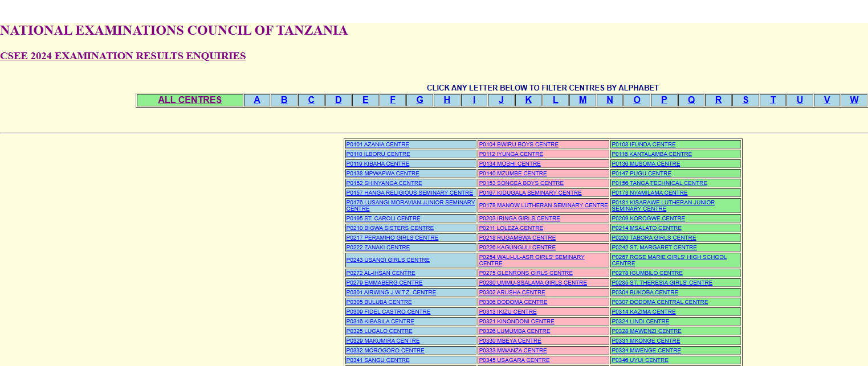The image size is (868, 366).
Task: Open results for P0104 BWIRU BOYS CENTRE
Action: (517, 144)
